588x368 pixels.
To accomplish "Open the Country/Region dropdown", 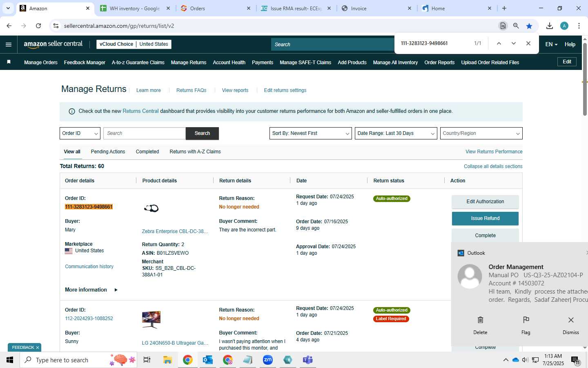I will (481, 133).
